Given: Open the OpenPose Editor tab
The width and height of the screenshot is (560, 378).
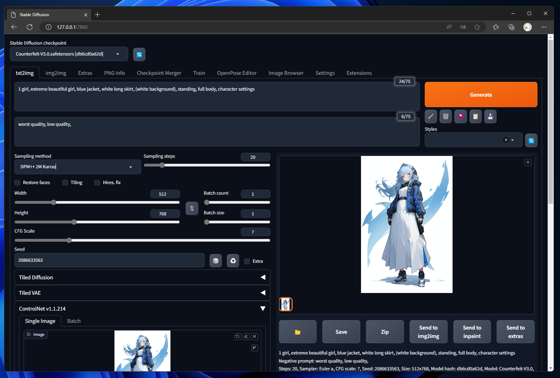Looking at the screenshot, I should (236, 73).
